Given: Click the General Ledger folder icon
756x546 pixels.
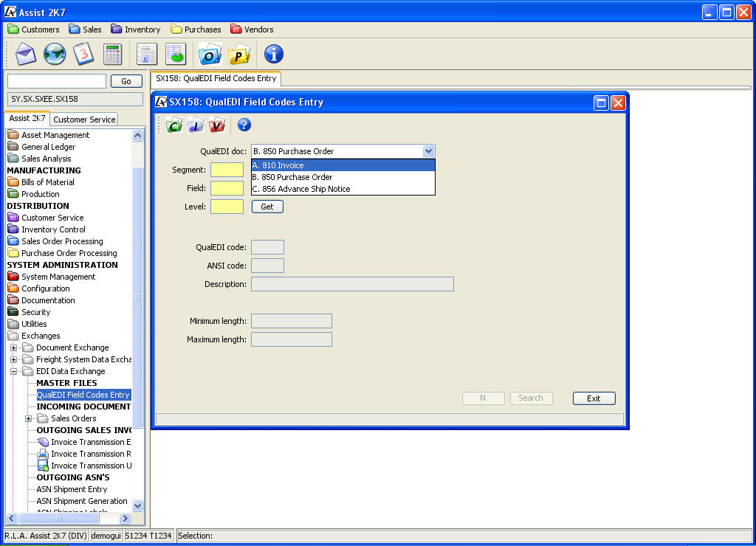Looking at the screenshot, I should click(x=13, y=147).
